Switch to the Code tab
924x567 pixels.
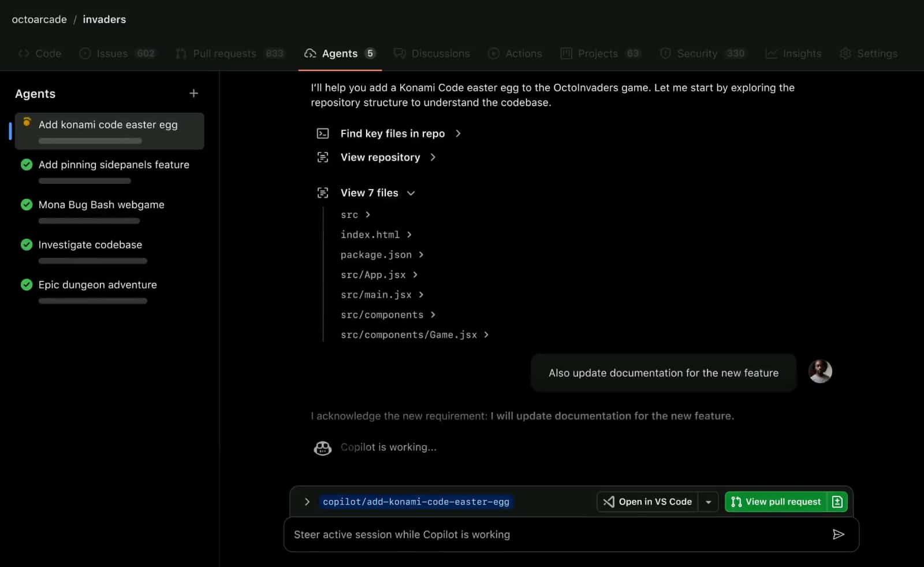[40, 54]
